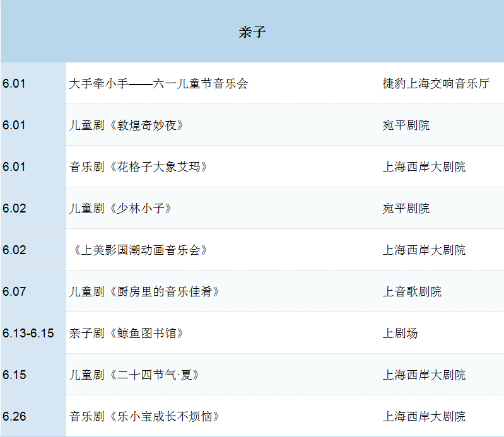Click 儿童剧《敦煌奇妙夜》 title
Viewport: 504px width, 437px height.
click(126, 125)
